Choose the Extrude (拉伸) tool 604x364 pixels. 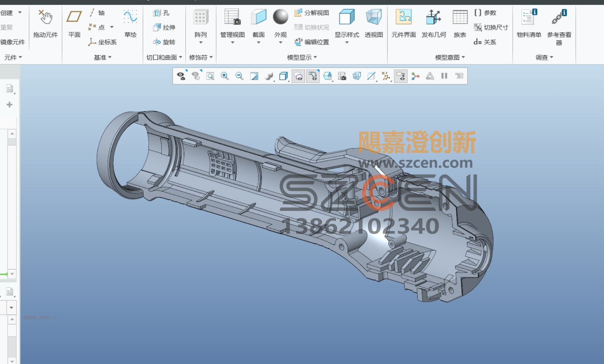pos(164,27)
